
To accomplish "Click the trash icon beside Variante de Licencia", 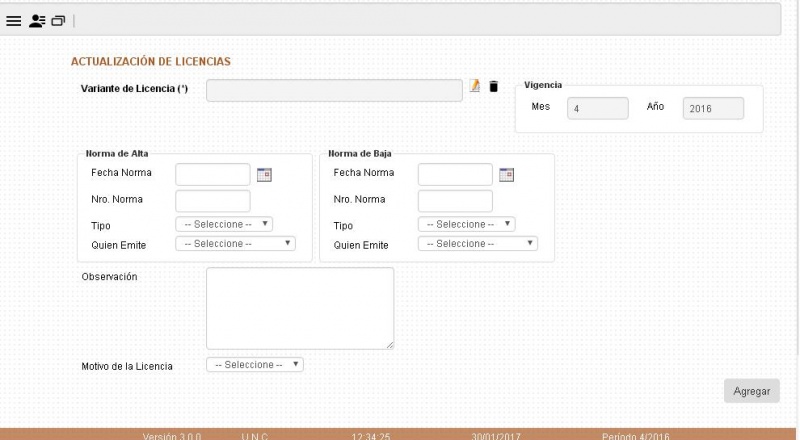I will pyautogui.click(x=492, y=88).
